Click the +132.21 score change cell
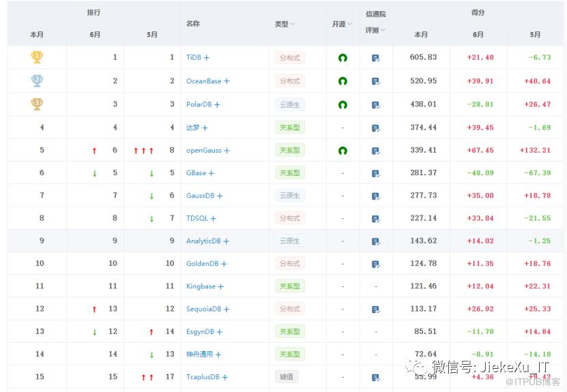 pyautogui.click(x=535, y=150)
